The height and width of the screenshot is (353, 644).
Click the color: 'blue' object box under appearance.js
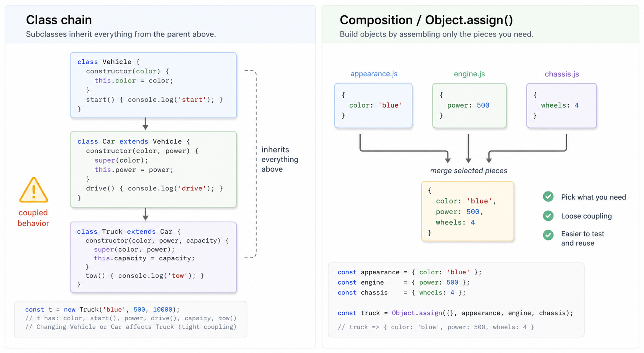click(373, 105)
